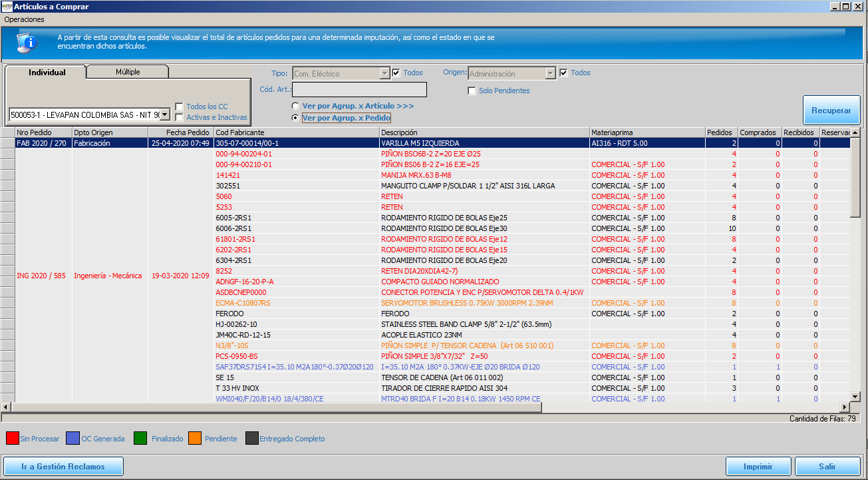This screenshot has width=868, height=480.
Task: Click the dark gray Entregado Completo legend box
Action: 251,439
